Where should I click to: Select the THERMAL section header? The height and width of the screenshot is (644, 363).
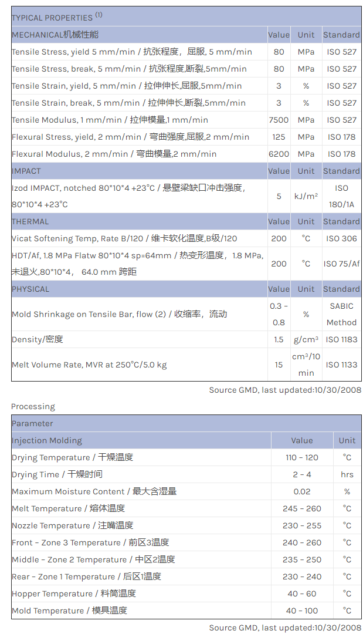coord(30,221)
